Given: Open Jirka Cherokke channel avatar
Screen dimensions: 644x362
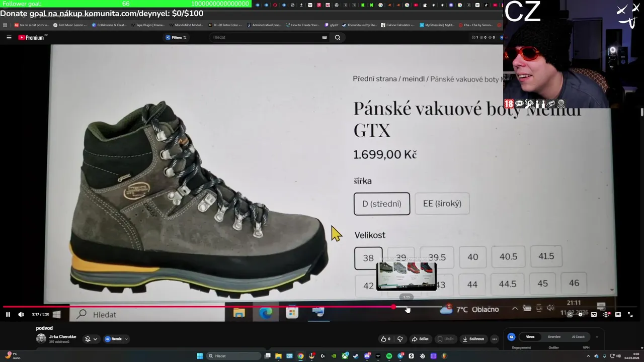Looking at the screenshot, I should click(x=41, y=338).
